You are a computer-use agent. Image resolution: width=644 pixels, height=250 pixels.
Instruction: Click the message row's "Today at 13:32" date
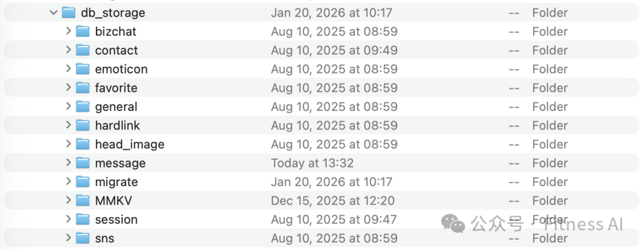pyautogui.click(x=312, y=163)
